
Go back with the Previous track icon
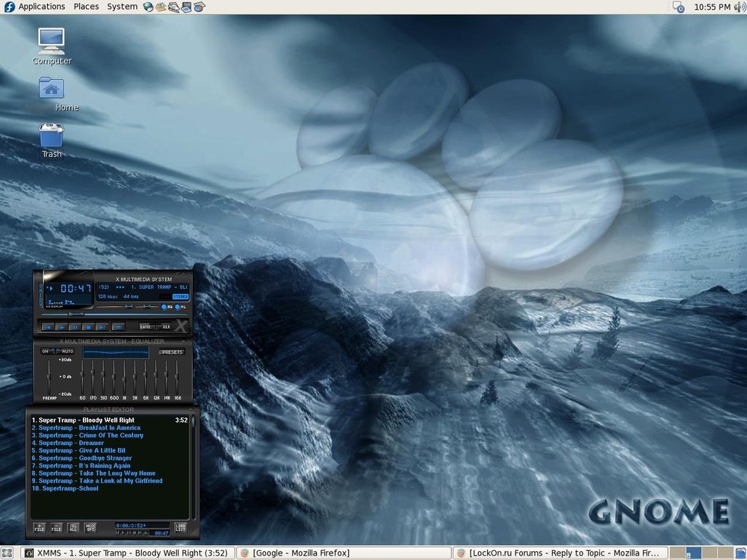coord(48,326)
